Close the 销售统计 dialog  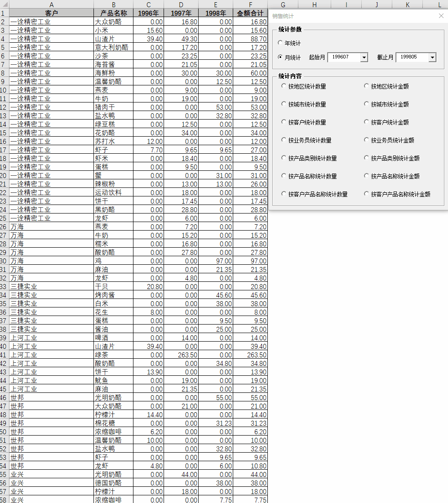pyautogui.click(x=441, y=16)
